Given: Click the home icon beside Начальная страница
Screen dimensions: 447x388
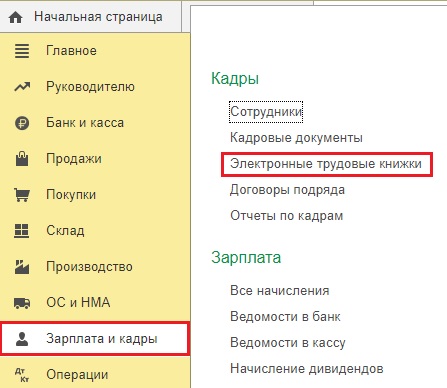Looking at the screenshot, I should (x=16, y=17).
